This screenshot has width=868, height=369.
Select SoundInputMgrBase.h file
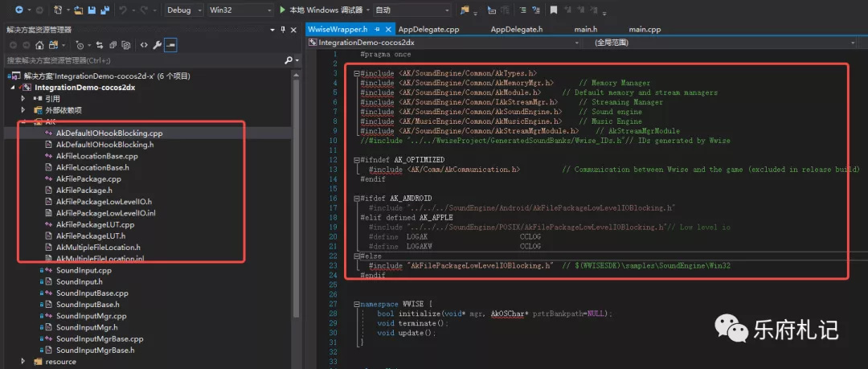tap(95, 351)
